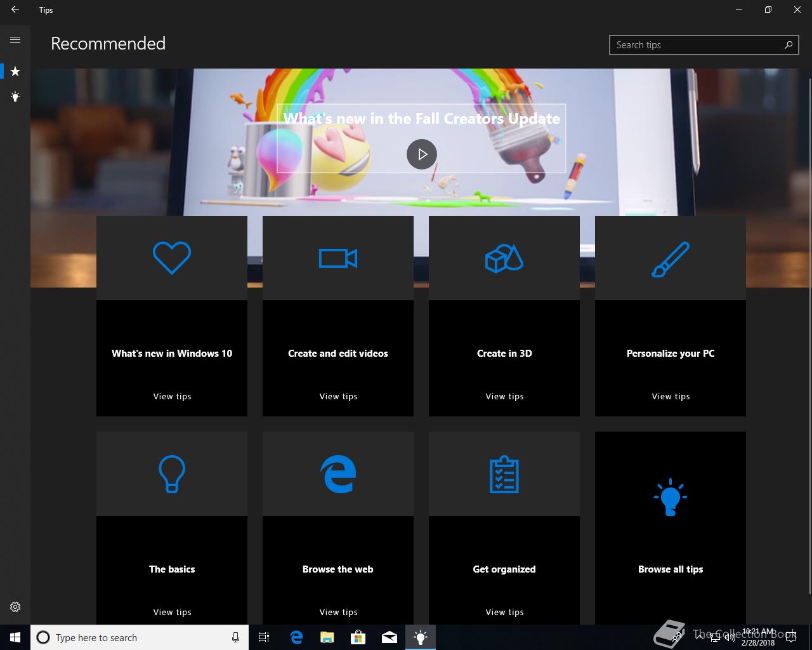This screenshot has height=650, width=812.
Task: Click the paintbrush icon tile
Action: point(671,258)
